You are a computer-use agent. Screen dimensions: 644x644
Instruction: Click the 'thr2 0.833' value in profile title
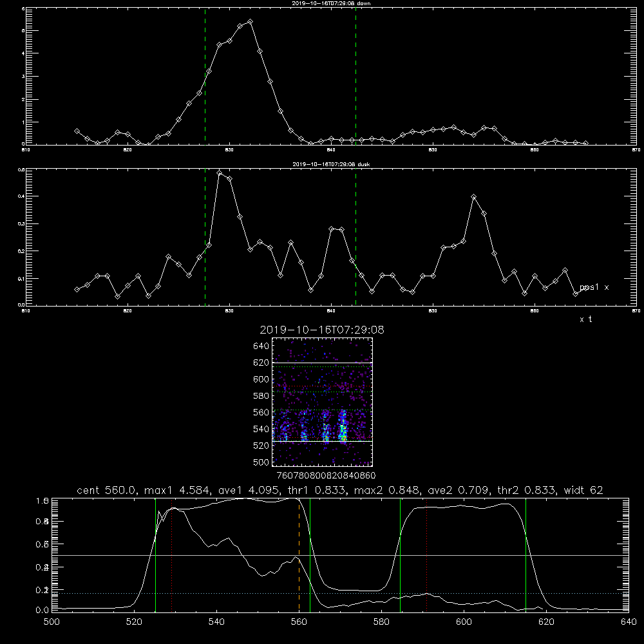click(x=526, y=490)
